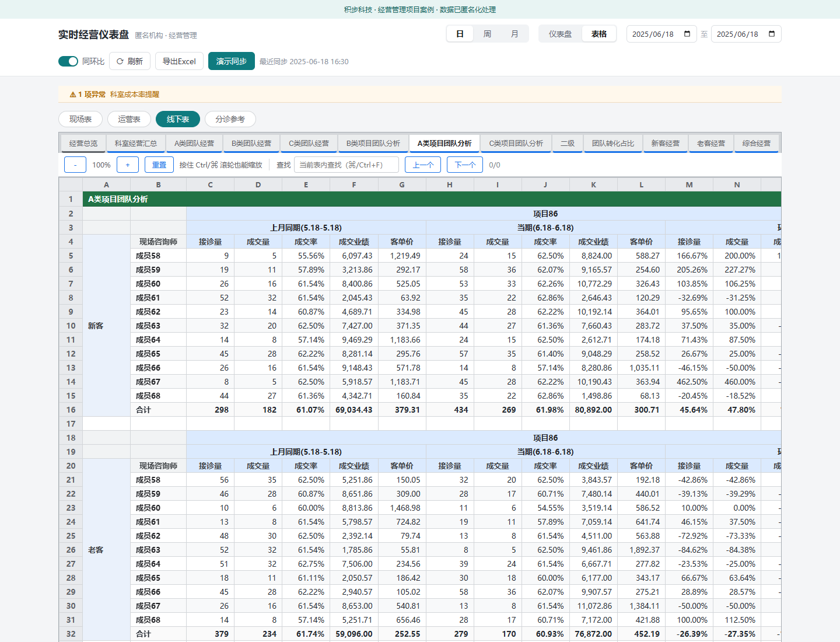Screen dimensions: 840x642
Task: Click the 69,034.43 total cell
Action: (354, 410)
